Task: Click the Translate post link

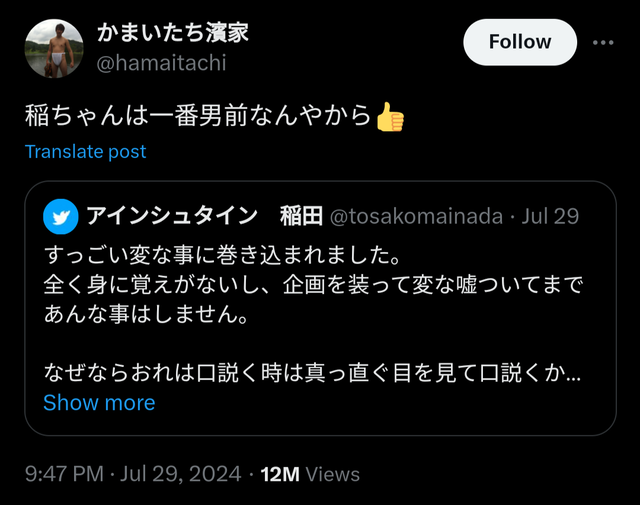Action: coord(85,151)
